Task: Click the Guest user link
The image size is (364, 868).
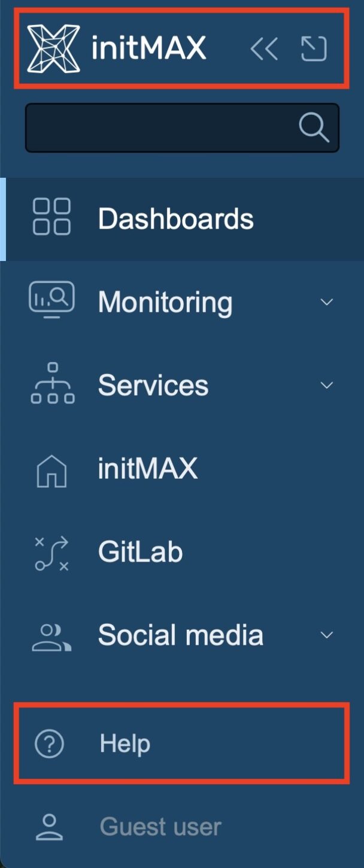Action: (x=160, y=826)
